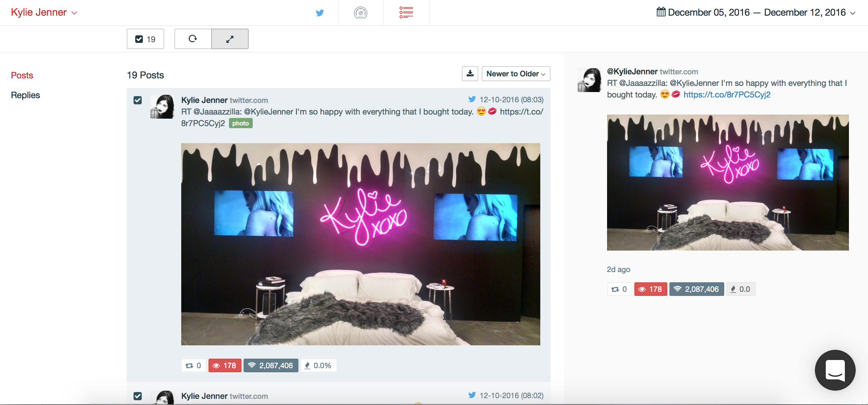Open the Newer to Older sort dropdown
This screenshot has height=405, width=868.
click(516, 74)
